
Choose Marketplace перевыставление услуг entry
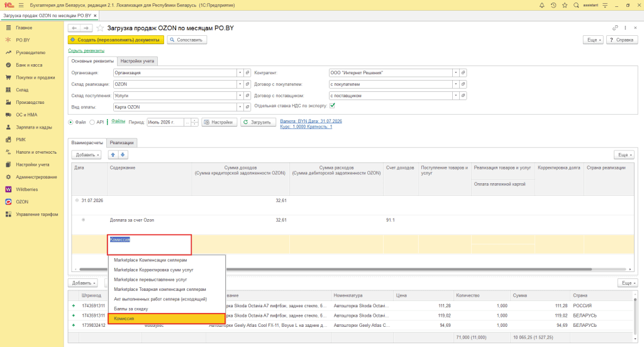pyautogui.click(x=167, y=280)
